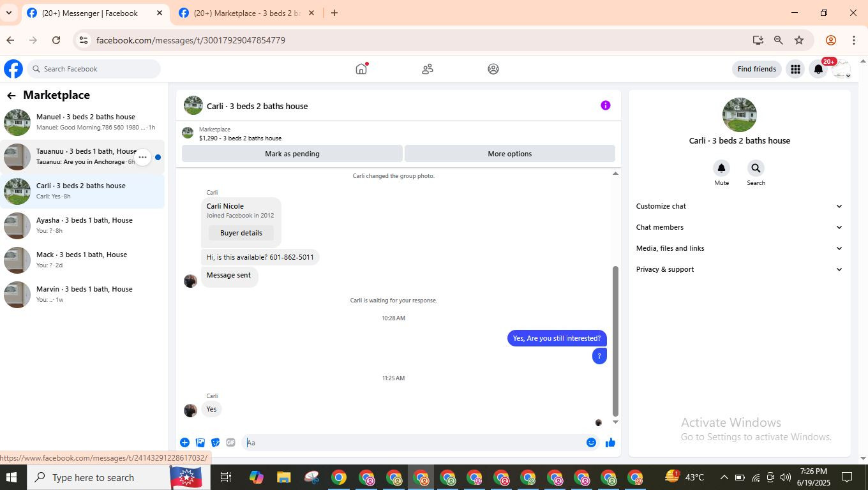Open Marvin's 3 beds 1 bath conversation
The height and width of the screenshot is (490, 868).
(82, 294)
